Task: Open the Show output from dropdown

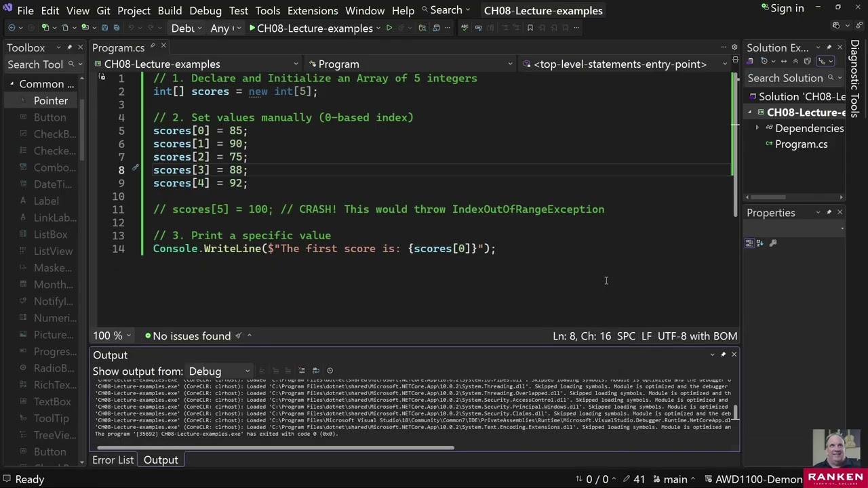Action: coord(219,371)
